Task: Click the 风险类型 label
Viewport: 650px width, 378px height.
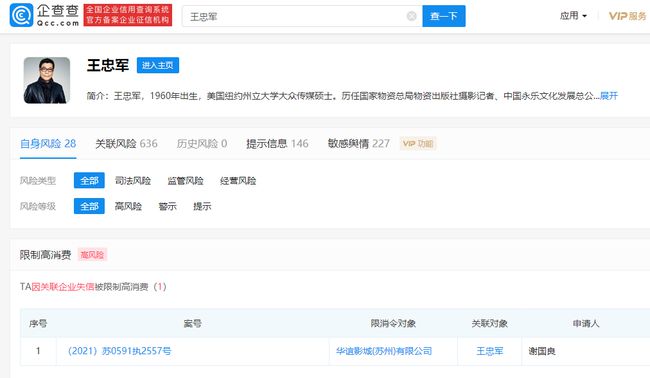Action: point(38,181)
